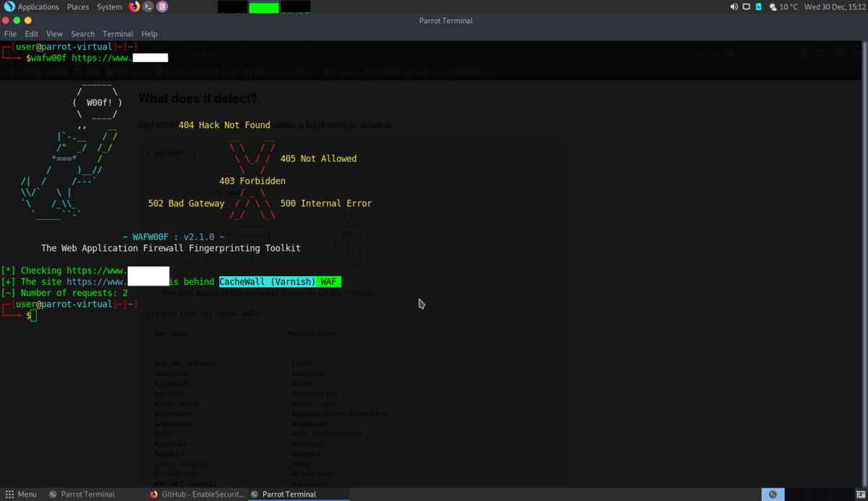Screen dimensions: 868x501
Task: Open the purple text editor launcher icon
Action: point(162,7)
